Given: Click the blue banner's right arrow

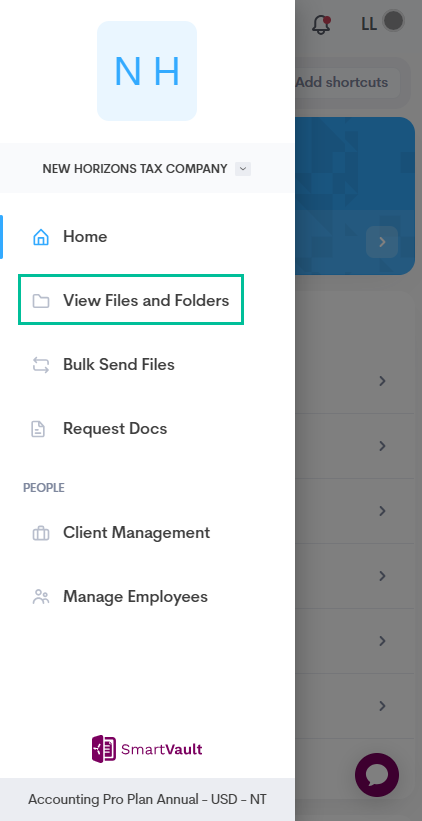Looking at the screenshot, I should point(382,242).
